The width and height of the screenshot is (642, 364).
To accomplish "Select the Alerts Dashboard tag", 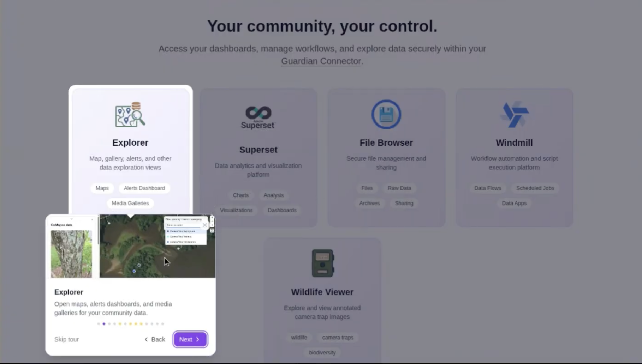I will click(144, 188).
